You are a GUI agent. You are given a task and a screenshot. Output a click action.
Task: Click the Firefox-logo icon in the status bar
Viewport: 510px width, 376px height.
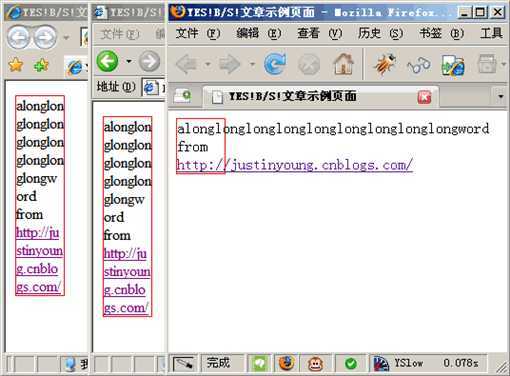286,363
